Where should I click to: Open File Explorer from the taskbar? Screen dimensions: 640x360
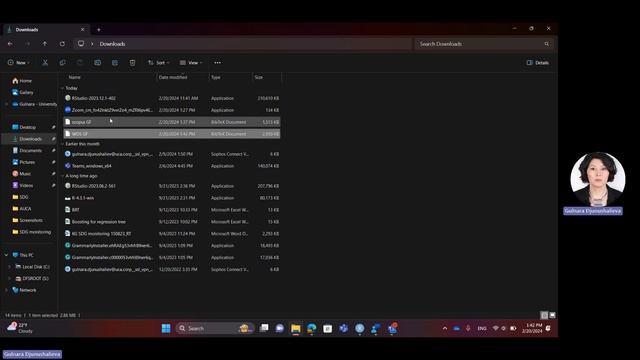pos(296,328)
